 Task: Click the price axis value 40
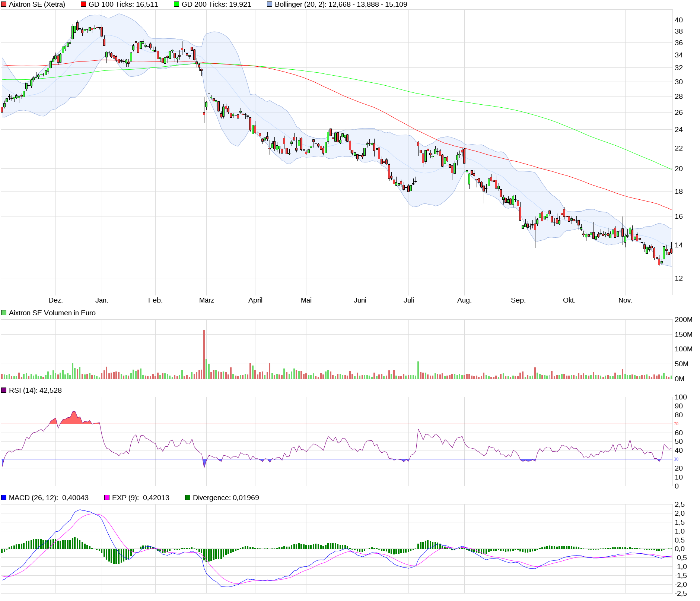(x=679, y=20)
